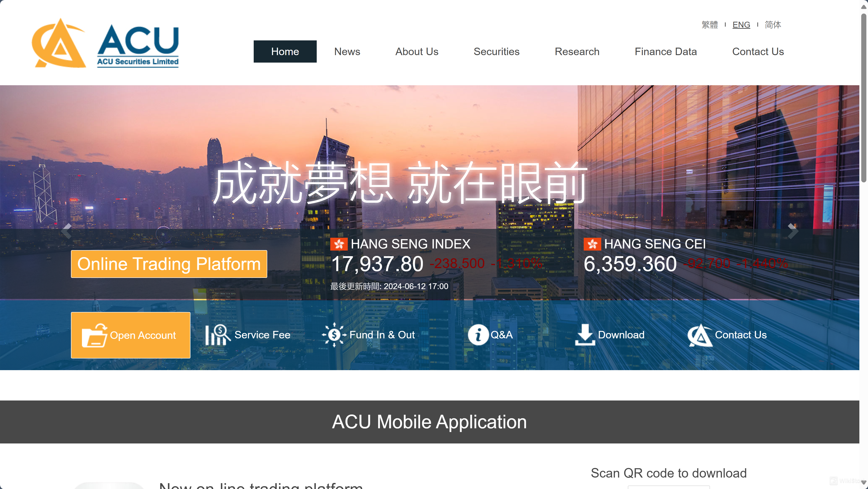Open the Home menu item

click(285, 52)
